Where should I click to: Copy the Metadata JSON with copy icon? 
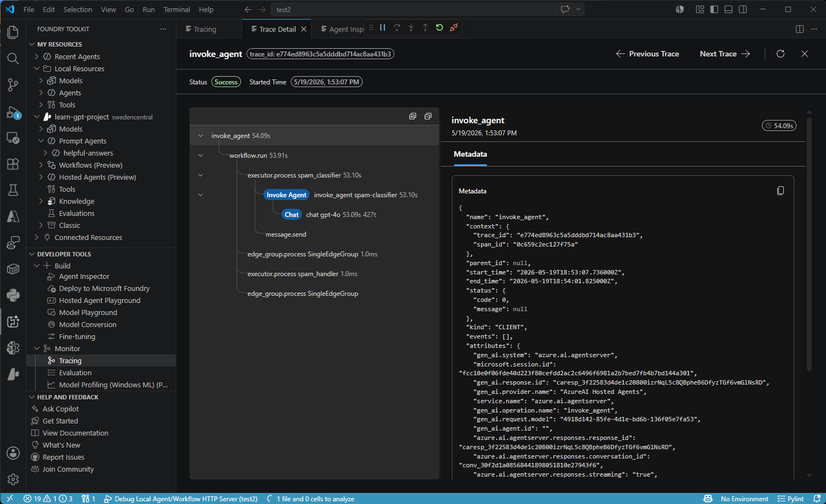(x=781, y=191)
